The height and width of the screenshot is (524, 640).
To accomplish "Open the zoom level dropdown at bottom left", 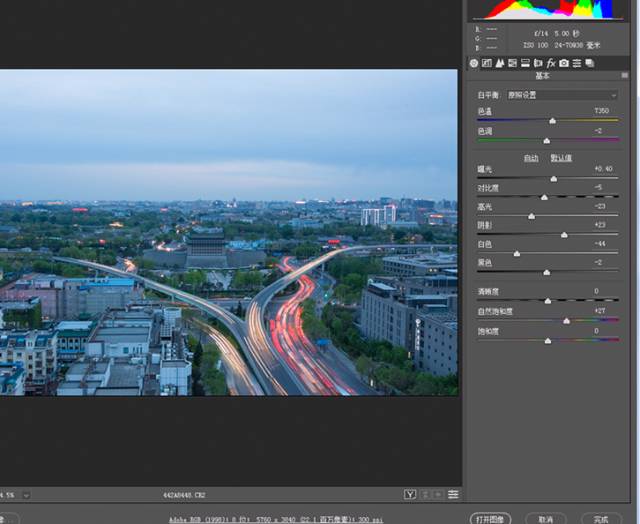I will [25, 494].
